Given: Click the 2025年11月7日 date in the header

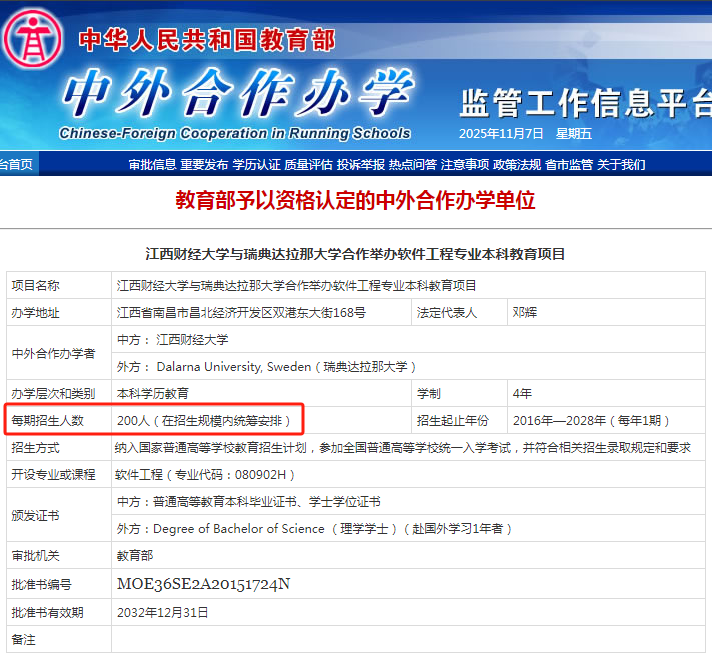Looking at the screenshot, I should click(x=501, y=134).
